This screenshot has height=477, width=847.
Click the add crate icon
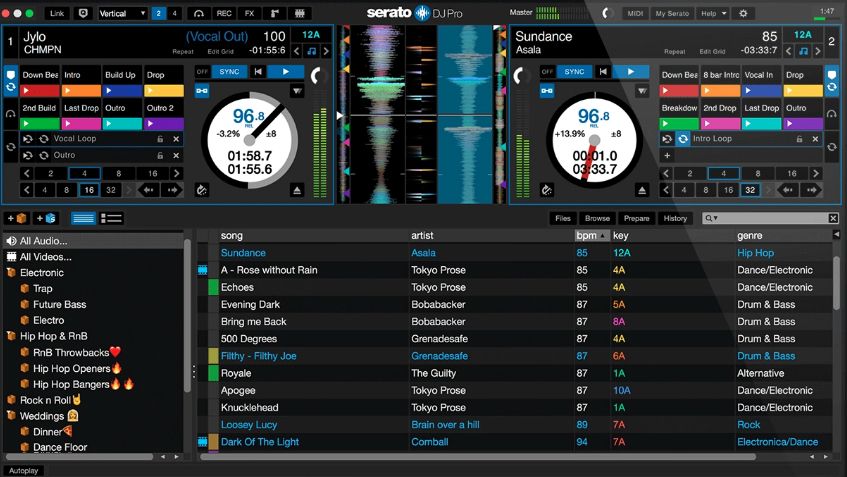tap(17, 218)
